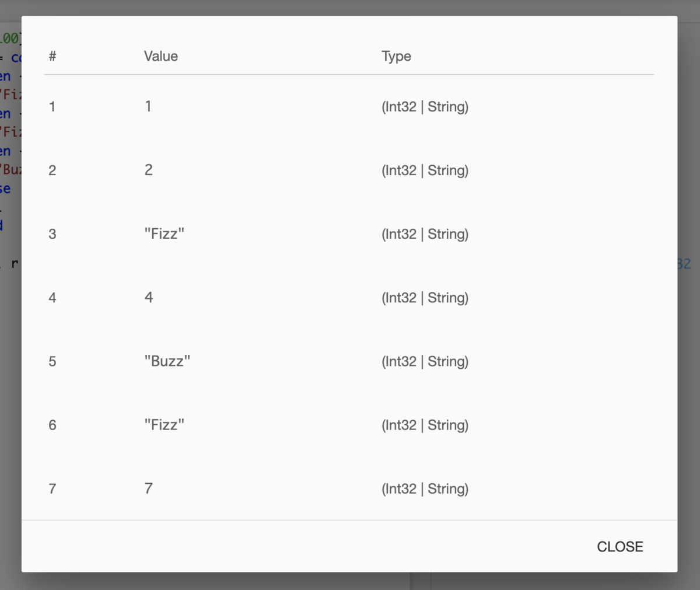Screen dimensions: 700x590
Task: Click the type cell of row 2
Action: coord(425,170)
